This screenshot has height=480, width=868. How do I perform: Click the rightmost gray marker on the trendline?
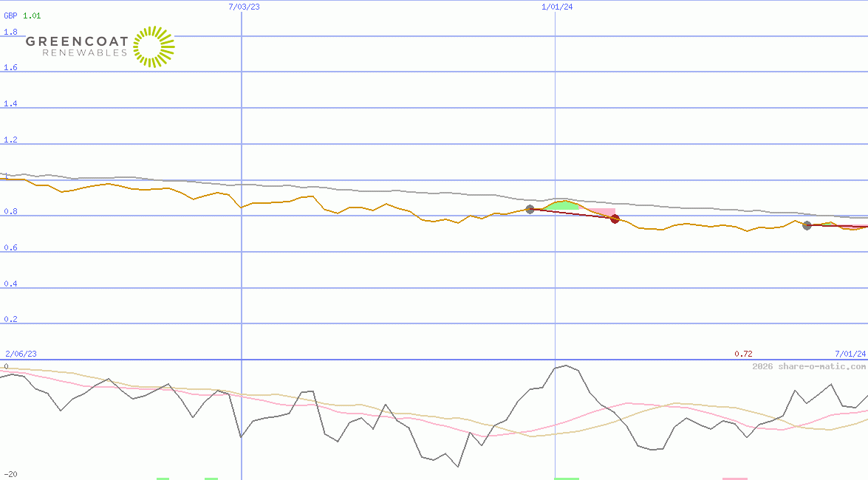click(x=807, y=225)
